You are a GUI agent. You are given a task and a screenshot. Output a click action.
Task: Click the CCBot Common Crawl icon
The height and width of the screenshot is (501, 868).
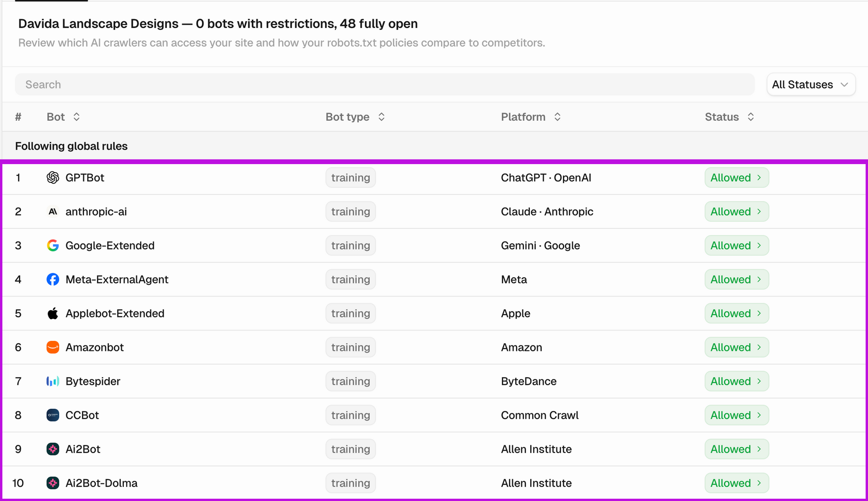click(x=53, y=415)
